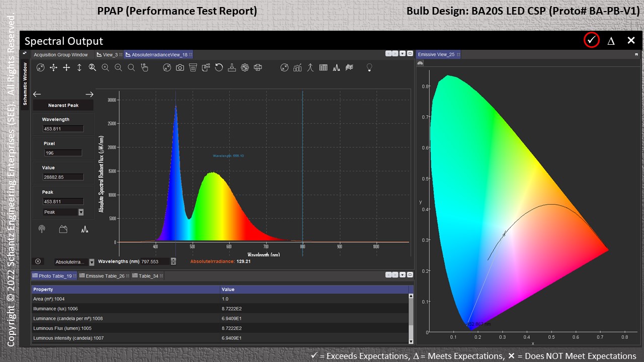Click the checkmark Exceeds Expectations circle
This screenshot has width=644, height=362.
591,40
